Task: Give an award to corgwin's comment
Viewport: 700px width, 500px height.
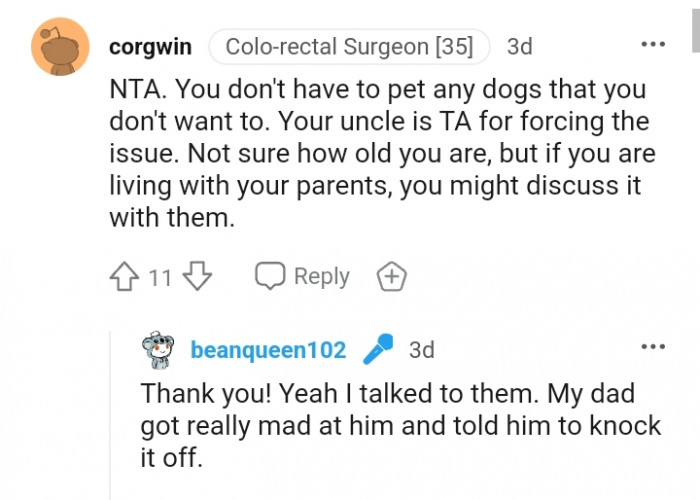Action: tap(390, 277)
